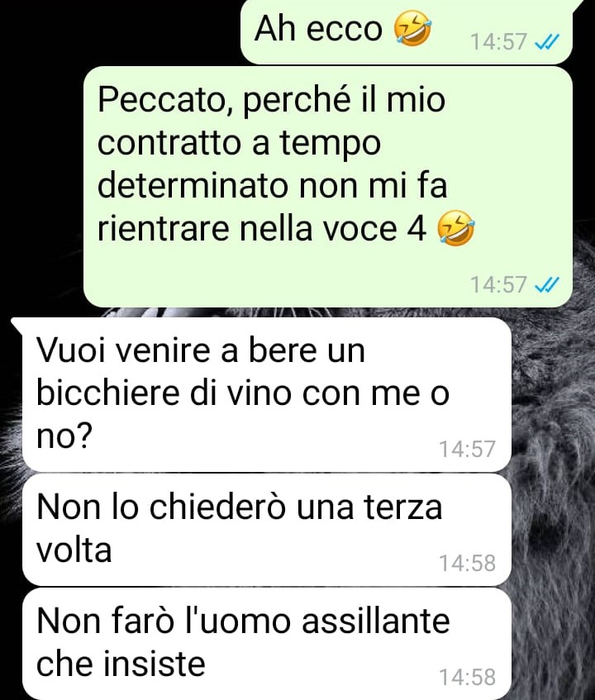
Task: Click the 14:57 timestamp of 'Ah ecco' message
Action: [x=498, y=42]
